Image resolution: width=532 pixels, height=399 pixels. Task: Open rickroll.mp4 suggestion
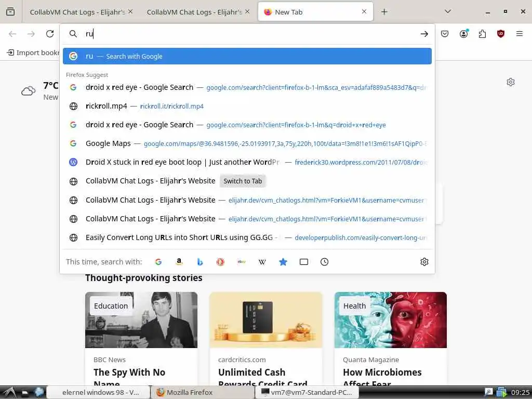point(247,106)
